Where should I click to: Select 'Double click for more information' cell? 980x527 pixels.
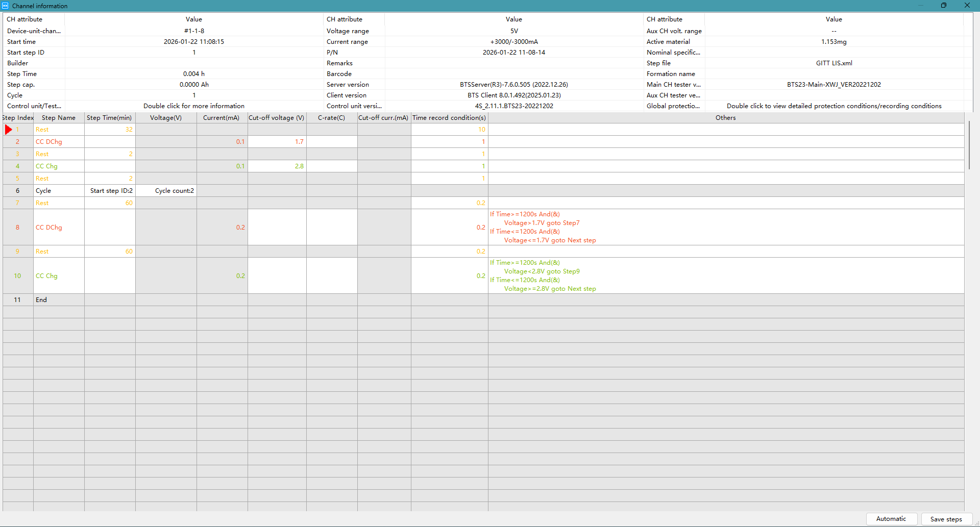[x=193, y=106]
